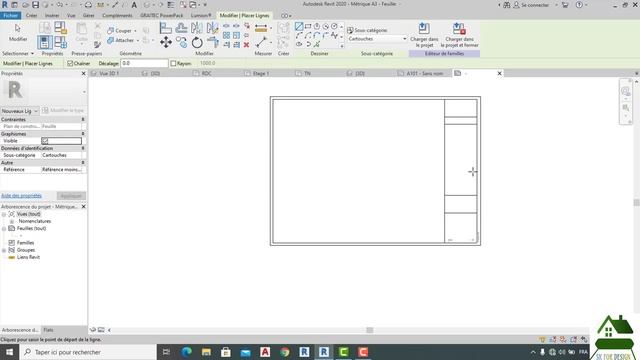Open the Vue ribbon tab
640x360 pixels.
pos(71,16)
